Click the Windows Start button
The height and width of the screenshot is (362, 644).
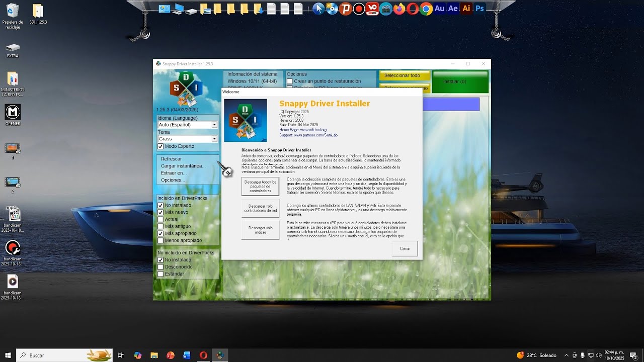(8, 355)
